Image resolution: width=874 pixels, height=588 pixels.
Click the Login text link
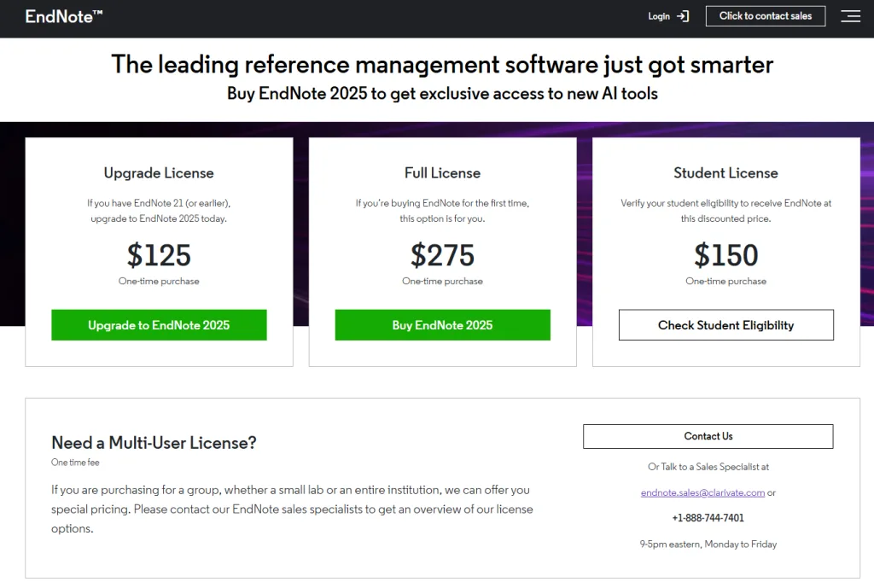coord(659,16)
